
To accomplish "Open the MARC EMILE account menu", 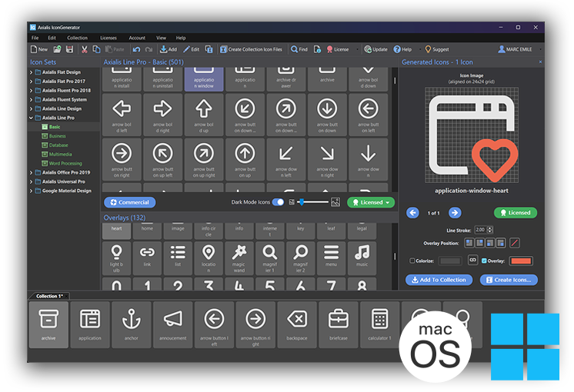I will coord(515,49).
